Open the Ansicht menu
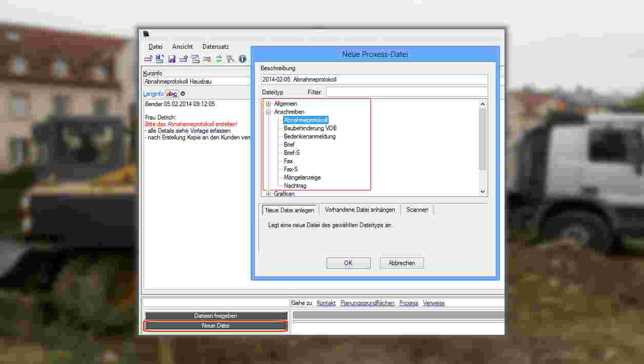The image size is (644, 364). coord(183,47)
